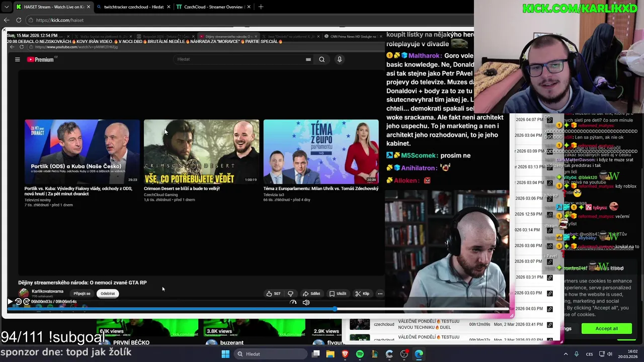
Task: Share the video via Sdílet
Action: [311, 294]
